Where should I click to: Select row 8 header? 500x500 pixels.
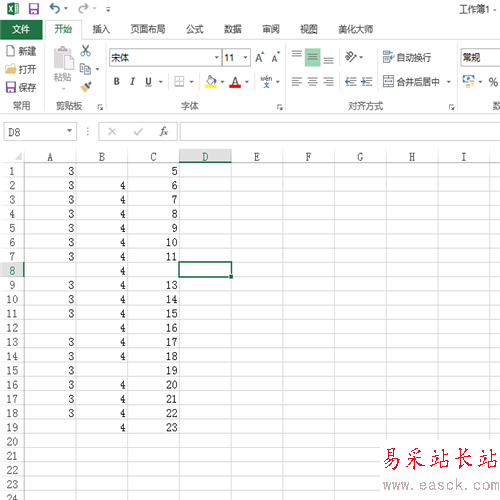pos(12,270)
